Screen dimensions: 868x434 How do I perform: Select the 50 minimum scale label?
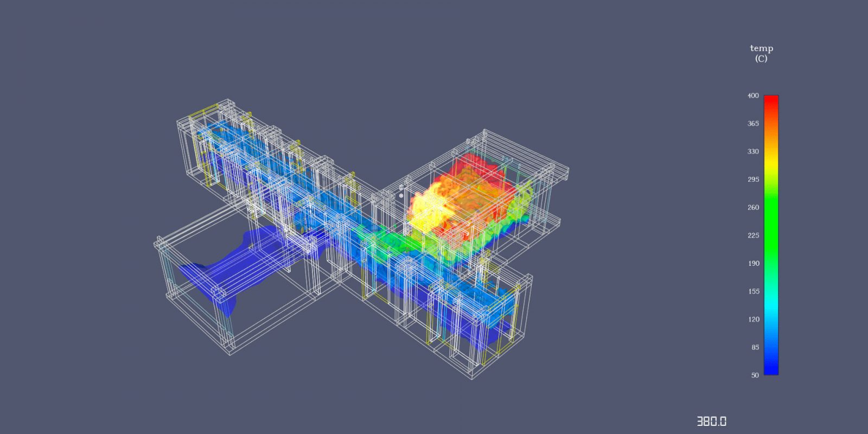point(755,375)
